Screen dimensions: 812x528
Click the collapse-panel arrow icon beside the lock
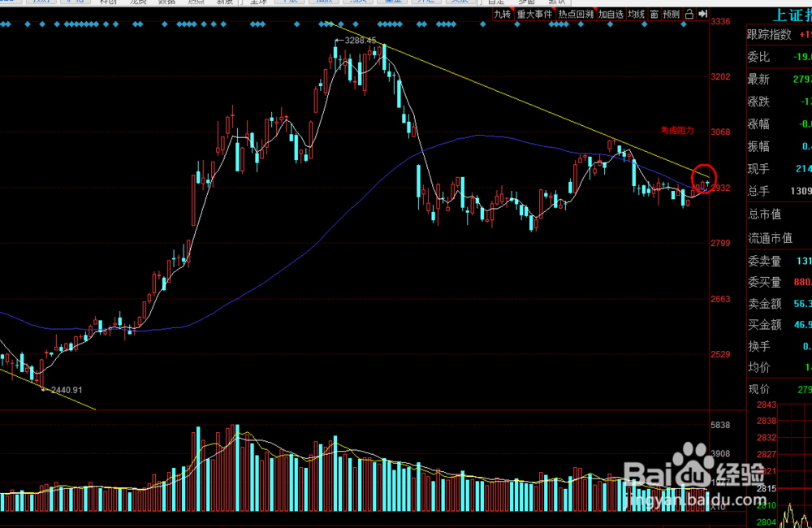702,15
